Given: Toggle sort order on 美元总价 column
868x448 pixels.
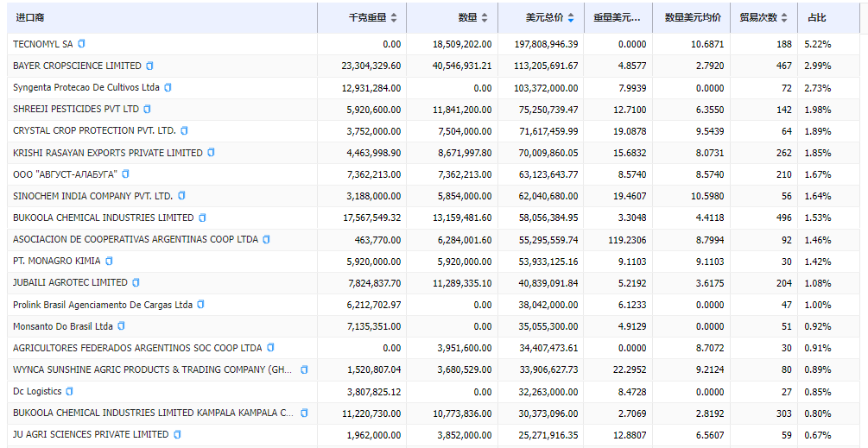Looking at the screenshot, I should pos(572,17).
